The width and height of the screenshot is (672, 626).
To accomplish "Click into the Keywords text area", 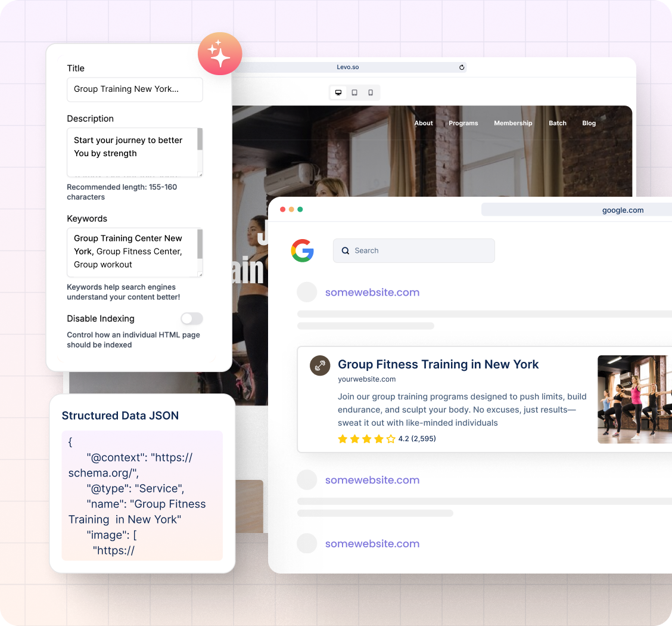I will (131, 252).
